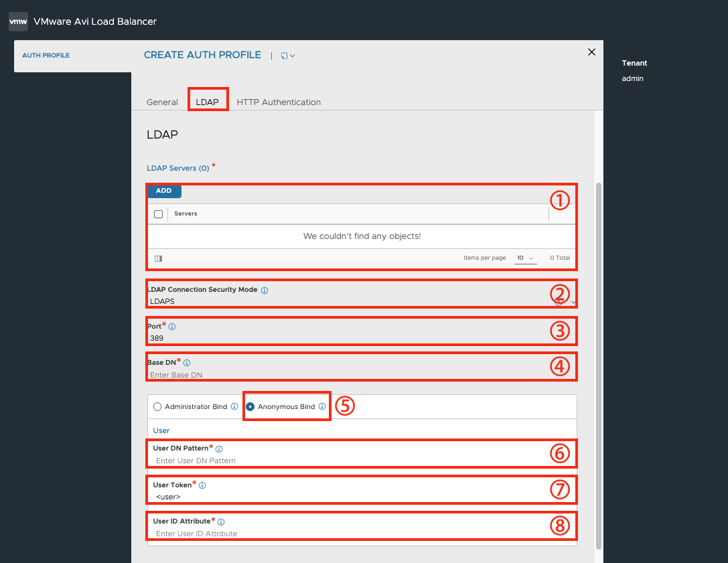Click the info icon next to User Token
Image resolution: width=728 pixels, height=563 pixels.
pos(202,485)
